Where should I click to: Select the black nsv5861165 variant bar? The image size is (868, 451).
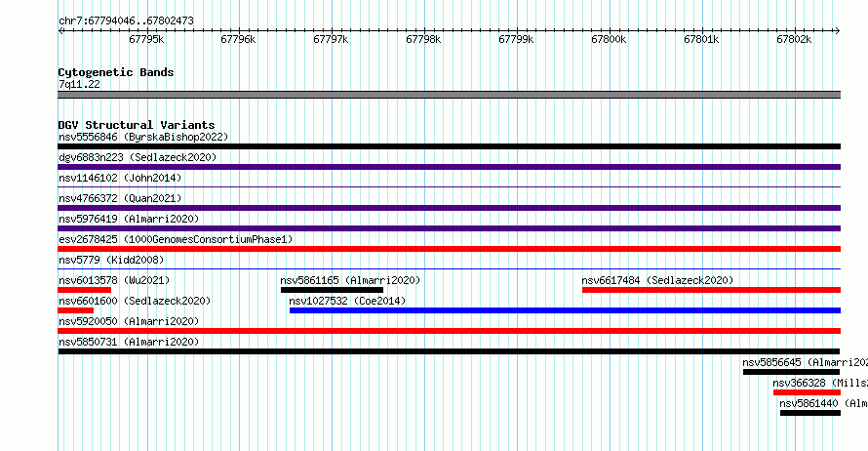coord(332,290)
